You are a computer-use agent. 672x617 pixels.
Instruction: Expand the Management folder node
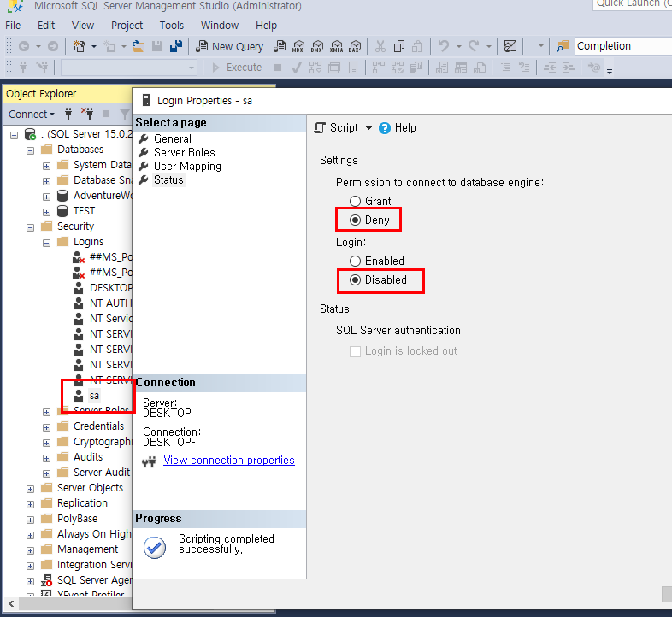click(30, 550)
